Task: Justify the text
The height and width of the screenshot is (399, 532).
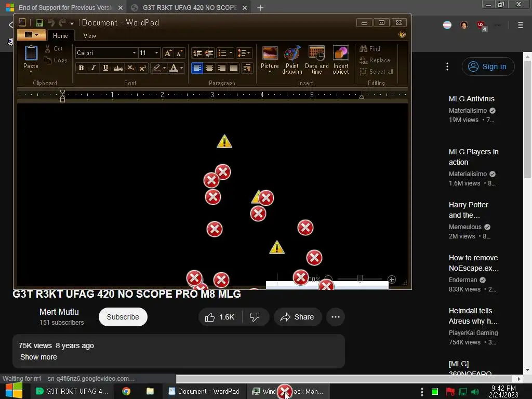Action: [x=234, y=68]
